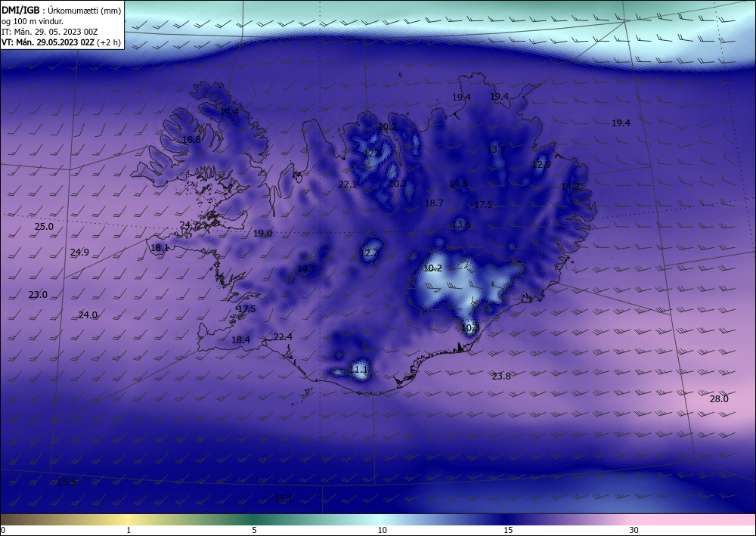
Task: Click the 11.1 value near the south coast
Action: point(358,370)
